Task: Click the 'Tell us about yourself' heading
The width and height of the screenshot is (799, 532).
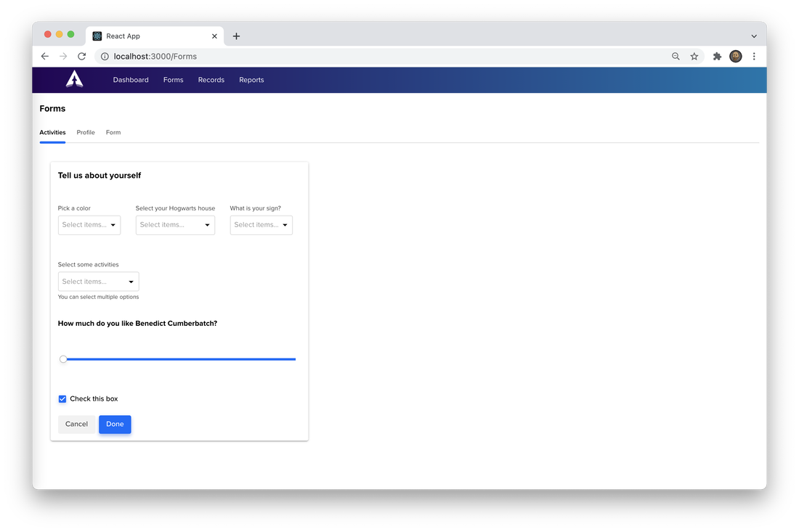Action: point(100,176)
